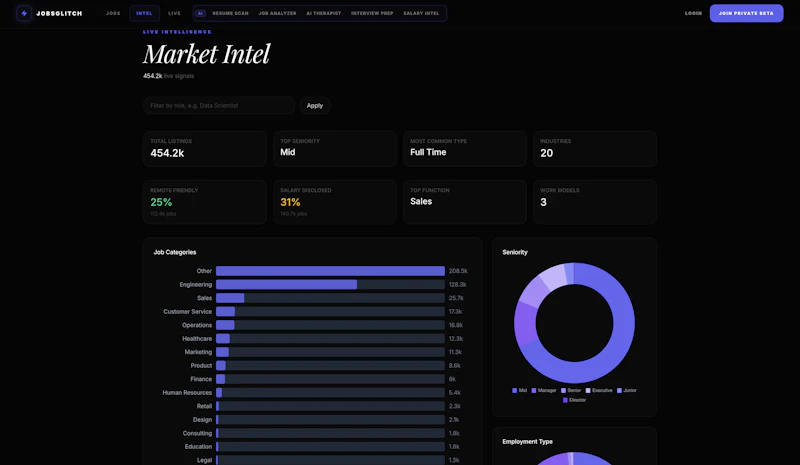
Task: Click the Finance category label
Action: coord(201,379)
